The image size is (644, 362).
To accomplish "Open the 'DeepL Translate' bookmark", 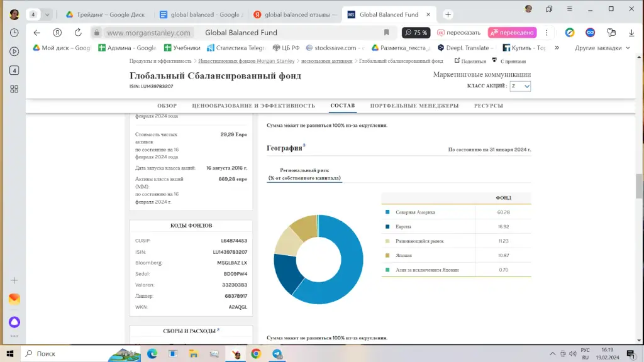I will tap(465, 48).
